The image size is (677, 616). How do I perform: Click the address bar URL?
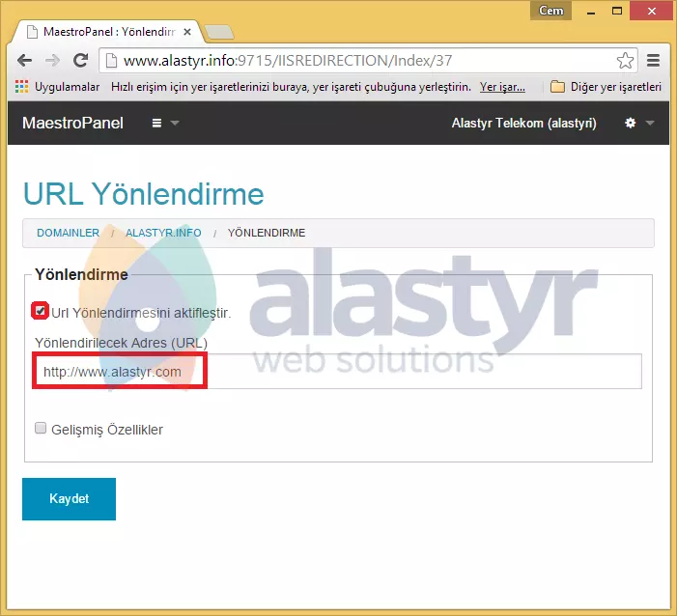[288, 61]
